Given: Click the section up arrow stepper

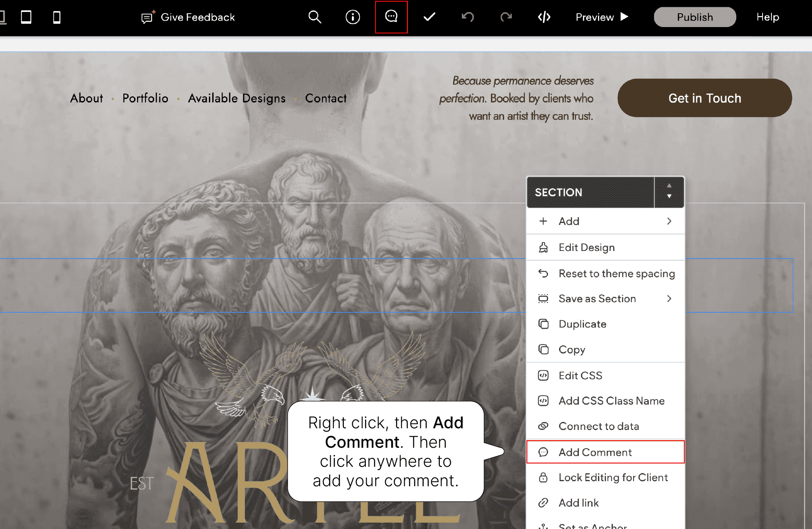Looking at the screenshot, I should pos(669,186).
